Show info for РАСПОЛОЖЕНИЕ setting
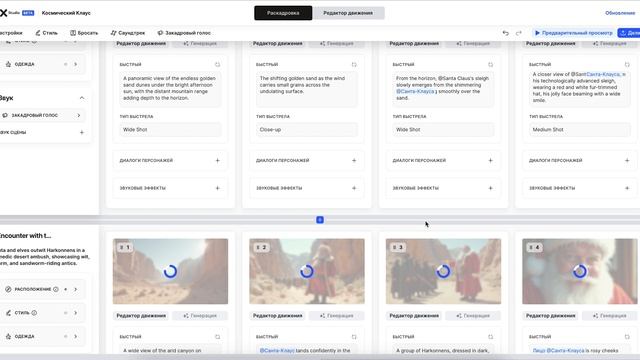 click(56, 289)
